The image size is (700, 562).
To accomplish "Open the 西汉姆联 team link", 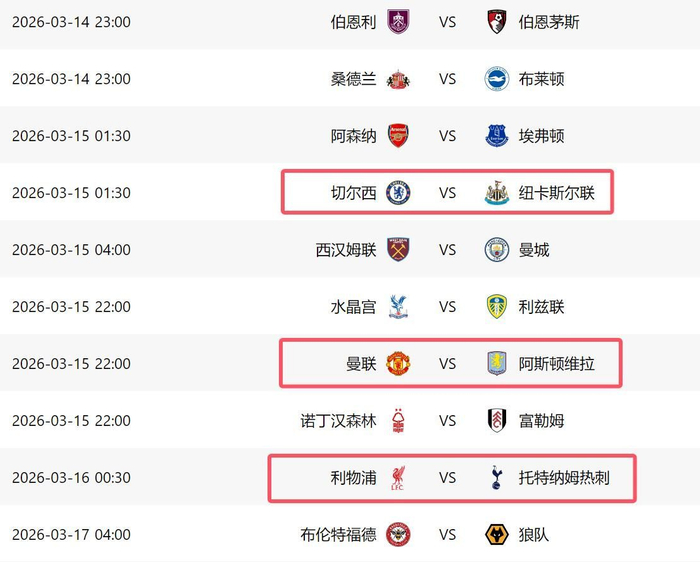I will pos(346,250).
